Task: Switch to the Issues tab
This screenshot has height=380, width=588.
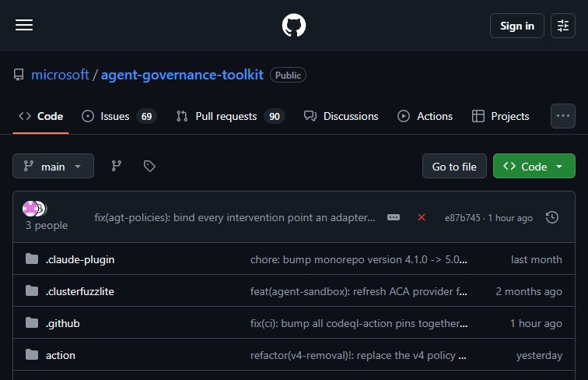Action: pos(119,116)
